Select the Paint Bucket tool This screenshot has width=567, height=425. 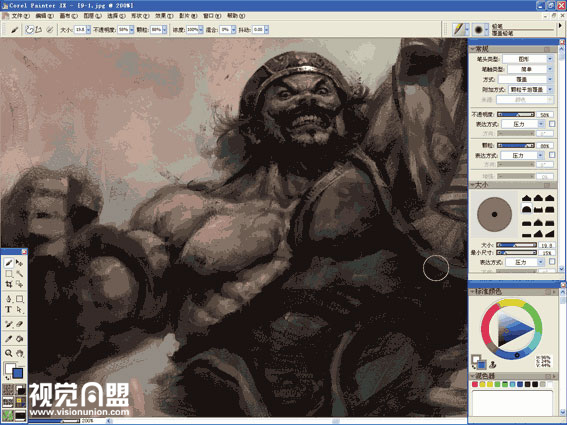[x=20, y=339]
